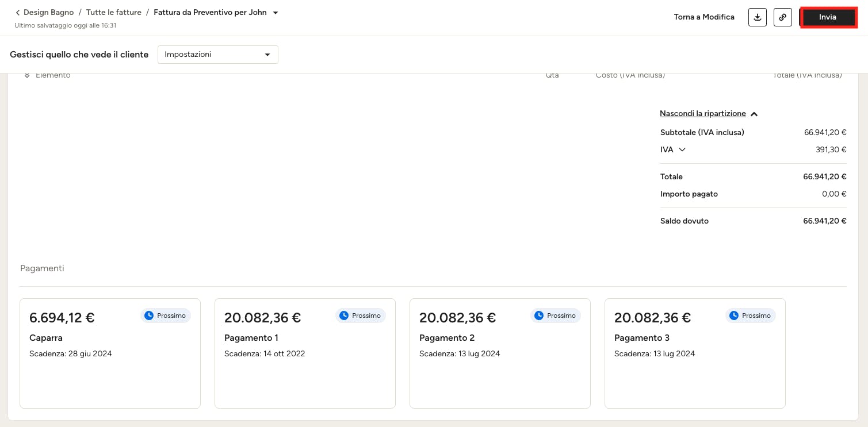Select Fattura da Preventivo per John title

tap(210, 13)
